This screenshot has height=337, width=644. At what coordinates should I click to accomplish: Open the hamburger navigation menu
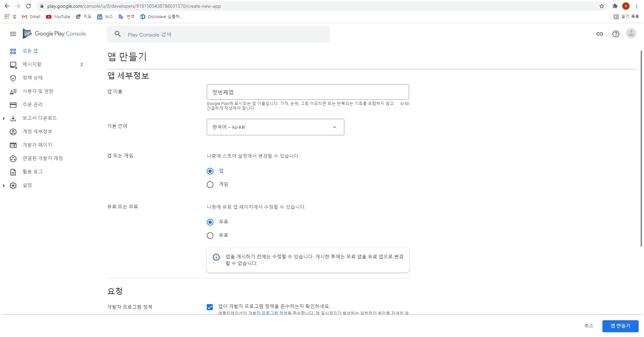pyautogui.click(x=13, y=34)
